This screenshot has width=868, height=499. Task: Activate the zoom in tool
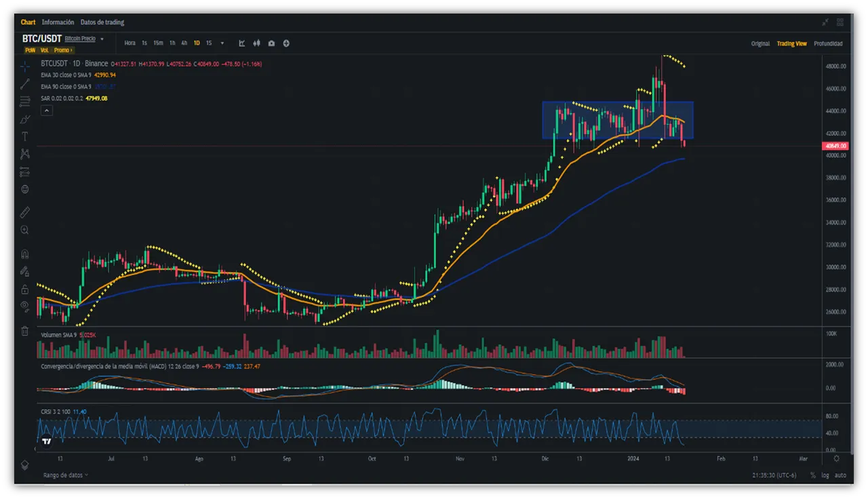point(24,231)
